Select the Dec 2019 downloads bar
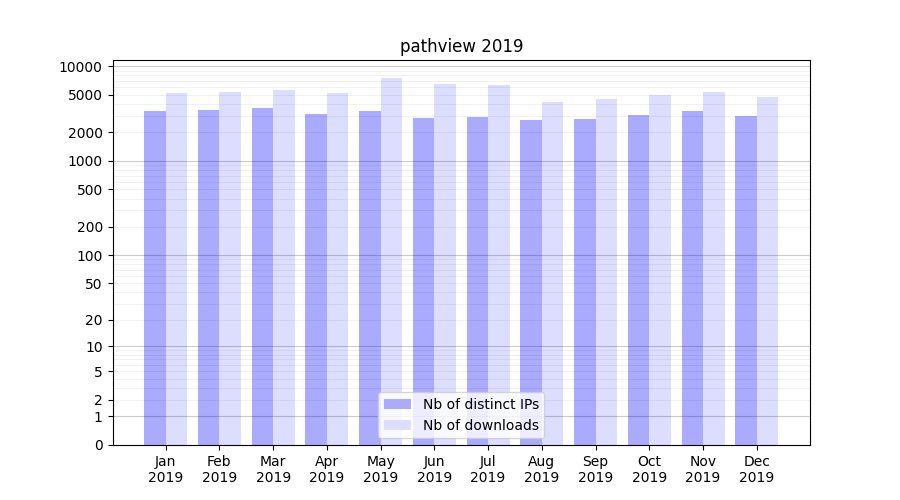 (767, 270)
